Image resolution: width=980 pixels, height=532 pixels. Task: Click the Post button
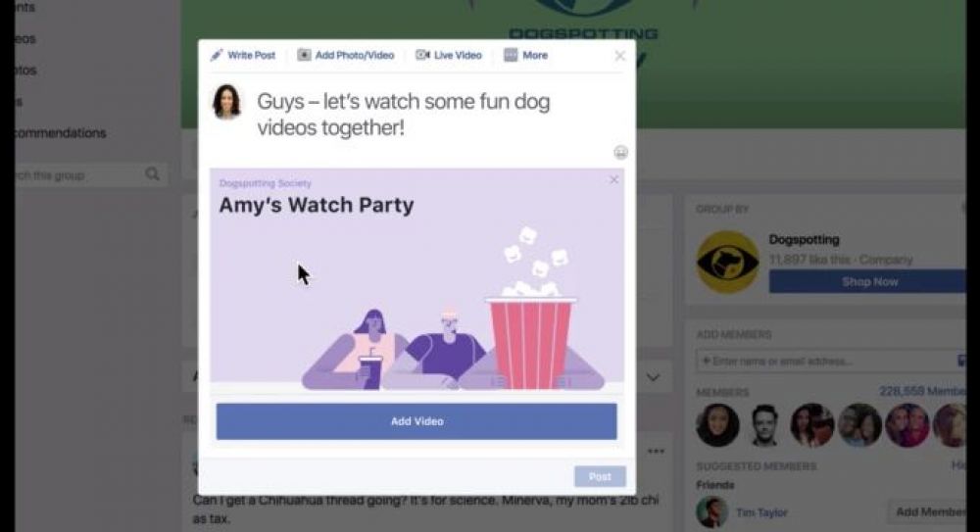pyautogui.click(x=600, y=476)
